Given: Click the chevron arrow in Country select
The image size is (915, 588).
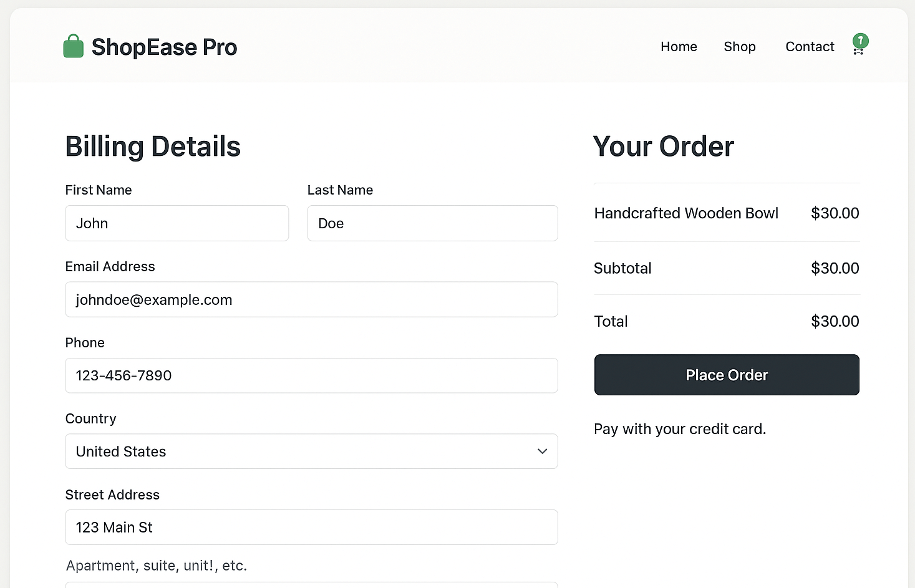Looking at the screenshot, I should [x=542, y=451].
